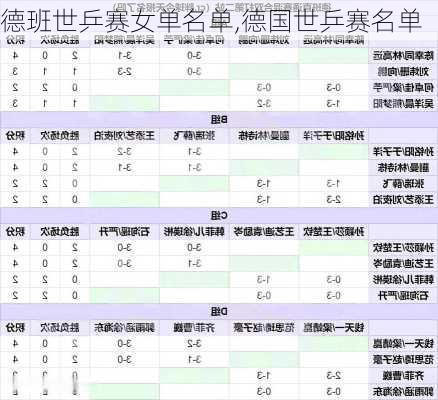Click column header 齐菲/曹巍 in group D
438x400 pixels.
[x=194, y=328]
